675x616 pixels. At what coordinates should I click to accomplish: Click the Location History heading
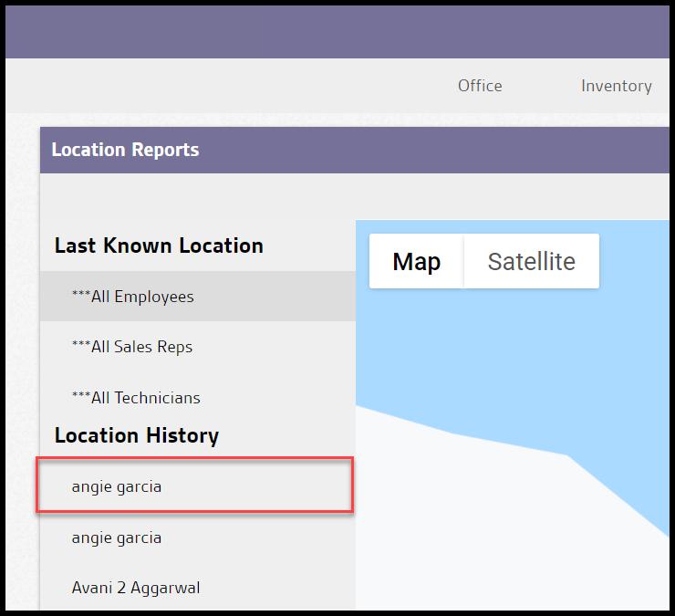[x=137, y=435]
